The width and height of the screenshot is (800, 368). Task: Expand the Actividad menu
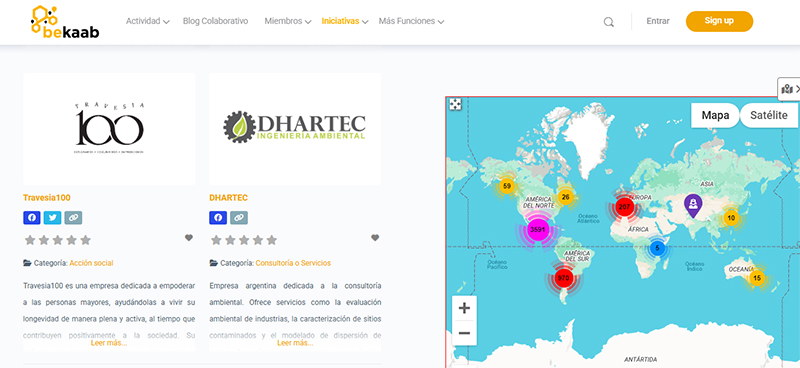tap(148, 21)
